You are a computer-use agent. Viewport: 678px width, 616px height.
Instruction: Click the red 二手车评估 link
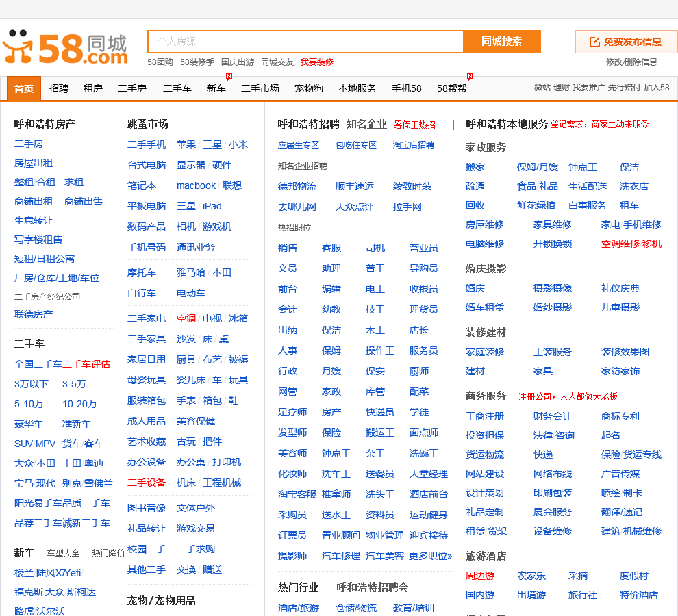coord(86,364)
